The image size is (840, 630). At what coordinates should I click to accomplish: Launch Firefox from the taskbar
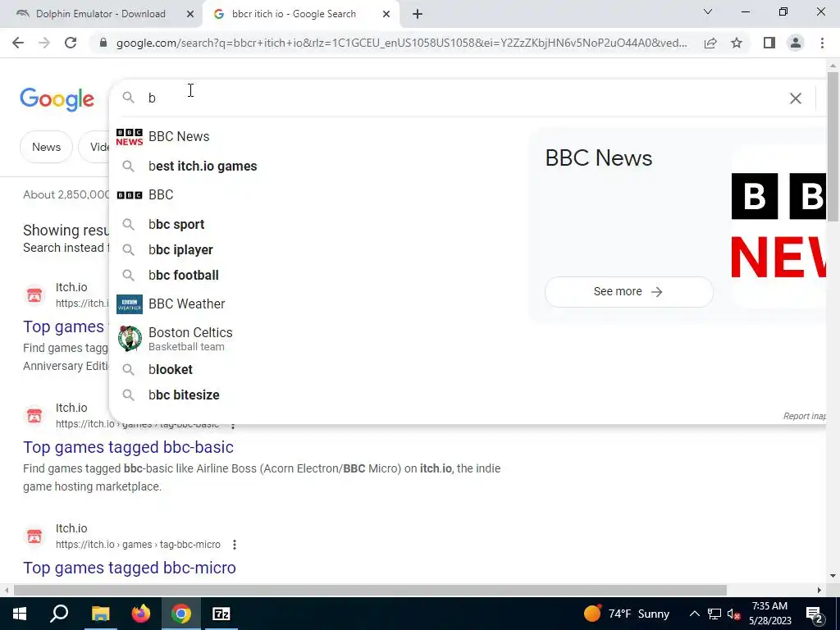(141, 614)
